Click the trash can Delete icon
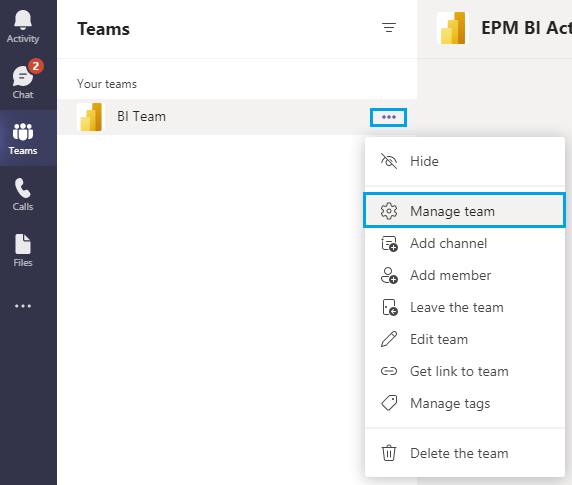Screen dimensions: 572x485 pyautogui.click(x=389, y=453)
